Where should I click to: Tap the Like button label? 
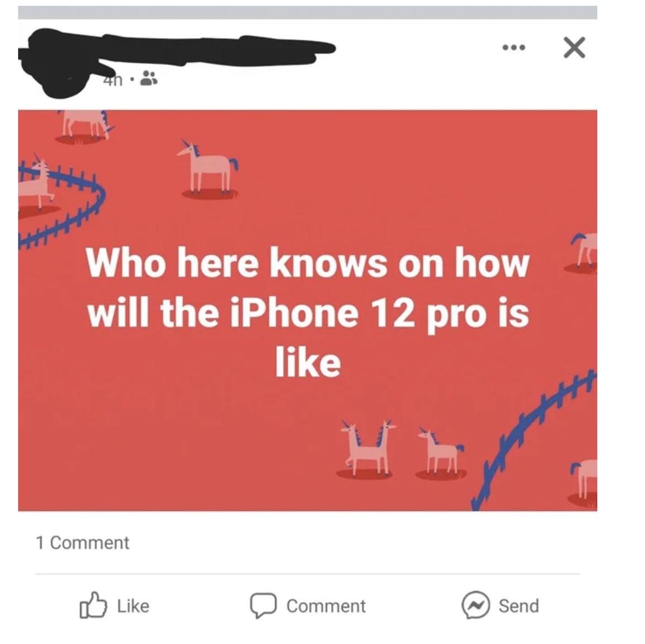(133, 606)
